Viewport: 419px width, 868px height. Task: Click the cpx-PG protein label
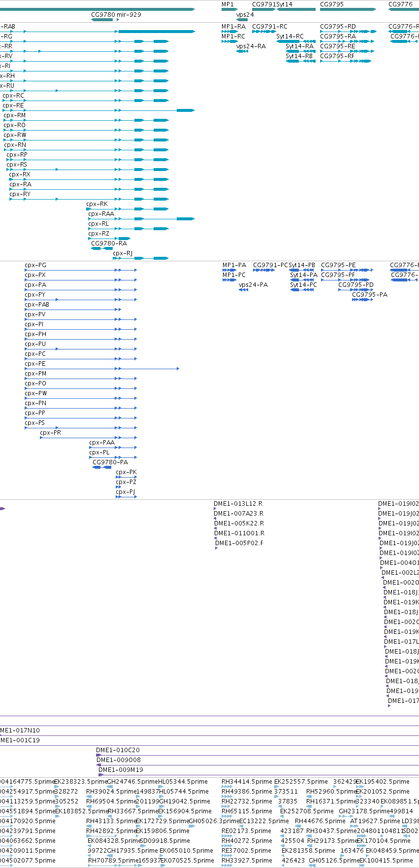[x=35, y=265]
